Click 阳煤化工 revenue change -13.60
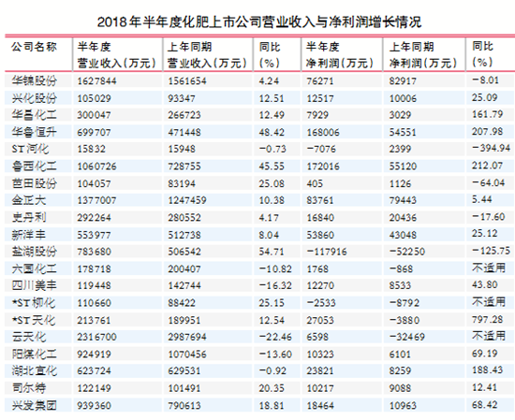 [x=275, y=354]
